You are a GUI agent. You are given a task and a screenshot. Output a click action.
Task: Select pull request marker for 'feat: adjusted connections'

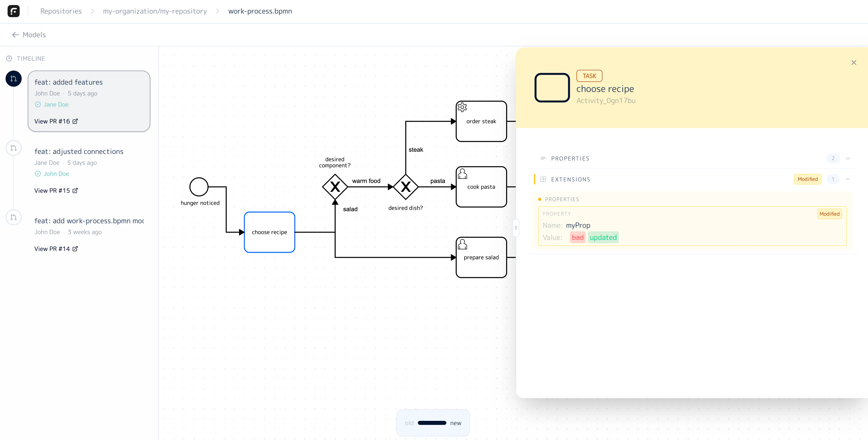[x=13, y=148]
